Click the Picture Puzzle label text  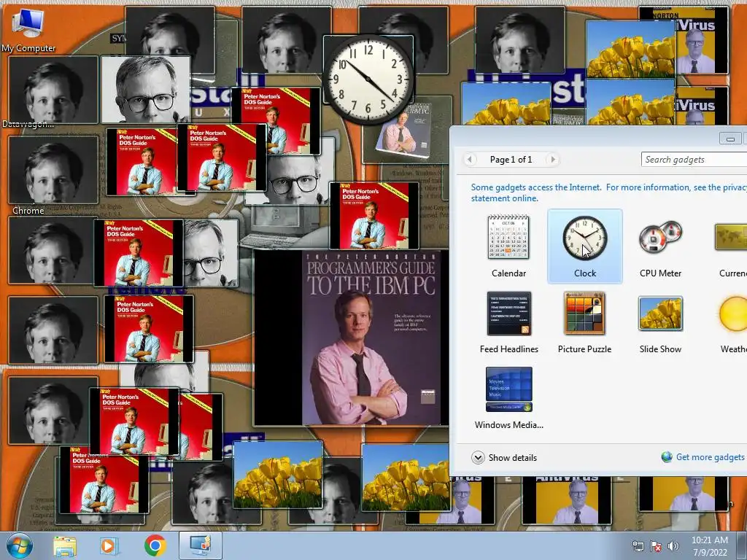pyautogui.click(x=584, y=349)
